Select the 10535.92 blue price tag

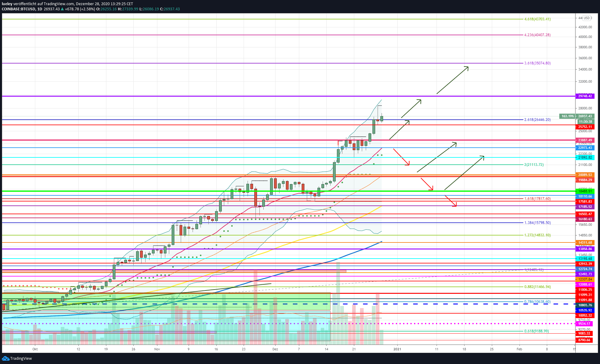click(x=585, y=310)
